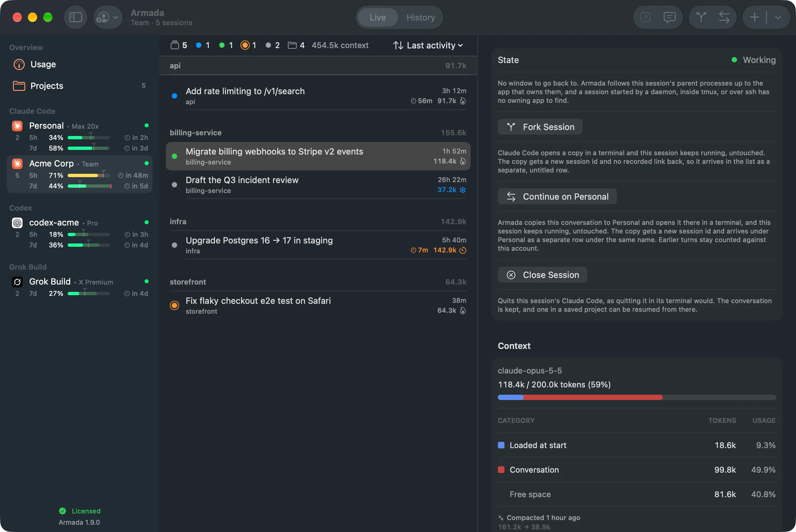
Task: Click the open-in-window arrow icon
Action: (645, 17)
